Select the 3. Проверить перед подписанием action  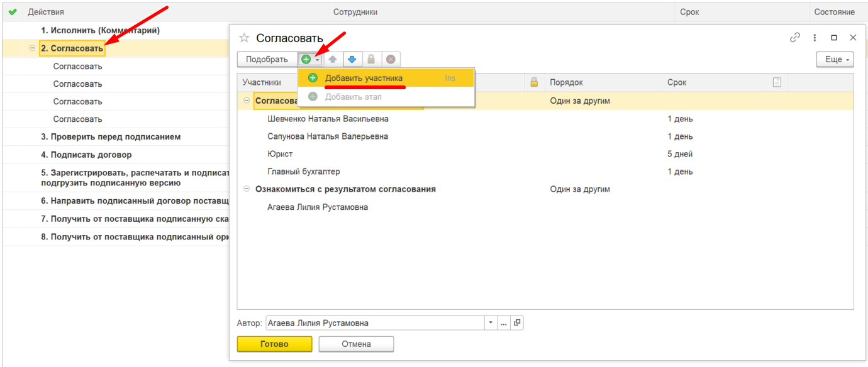click(x=111, y=136)
